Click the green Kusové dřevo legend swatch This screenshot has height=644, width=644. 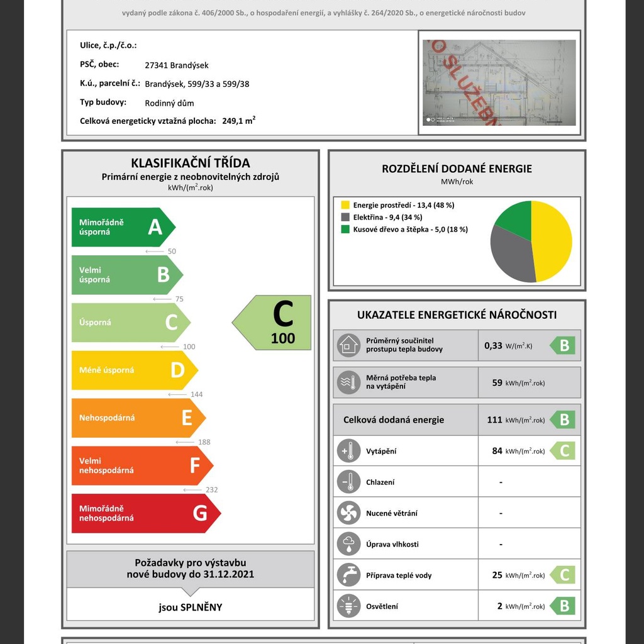point(345,230)
